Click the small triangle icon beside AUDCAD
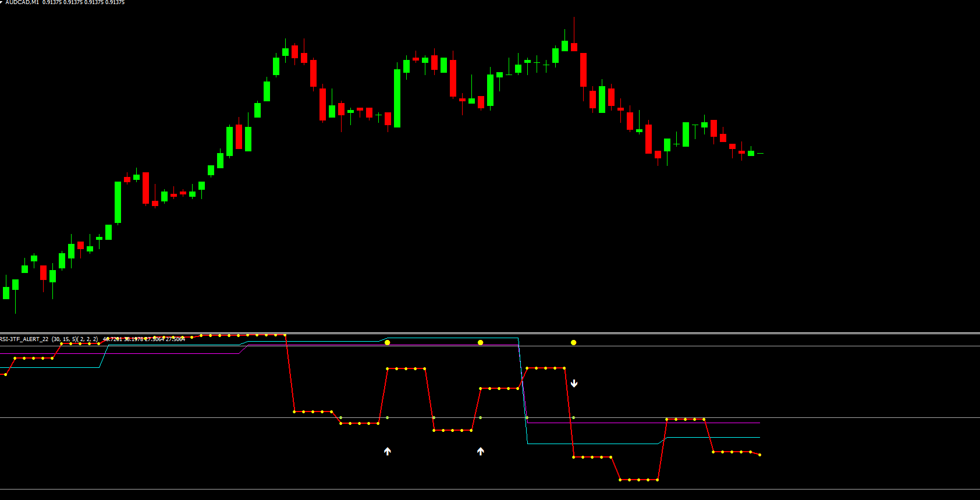The height and width of the screenshot is (500, 980). click(x=2, y=2)
